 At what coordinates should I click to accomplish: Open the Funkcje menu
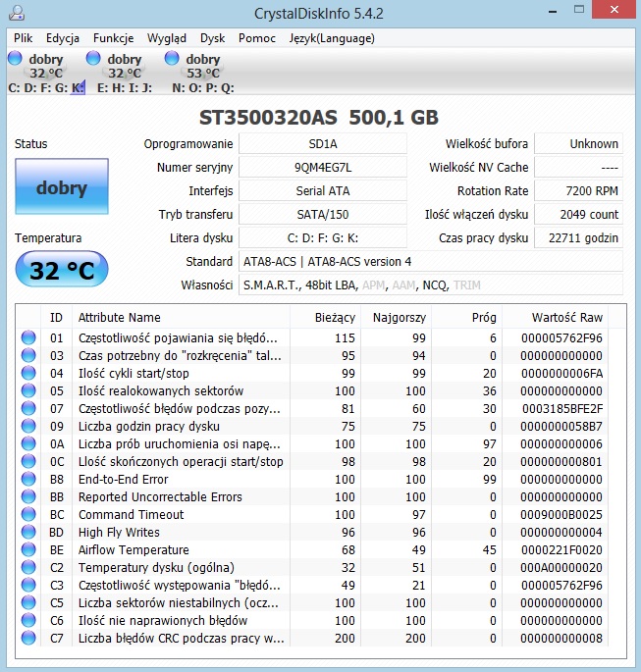coord(113,38)
